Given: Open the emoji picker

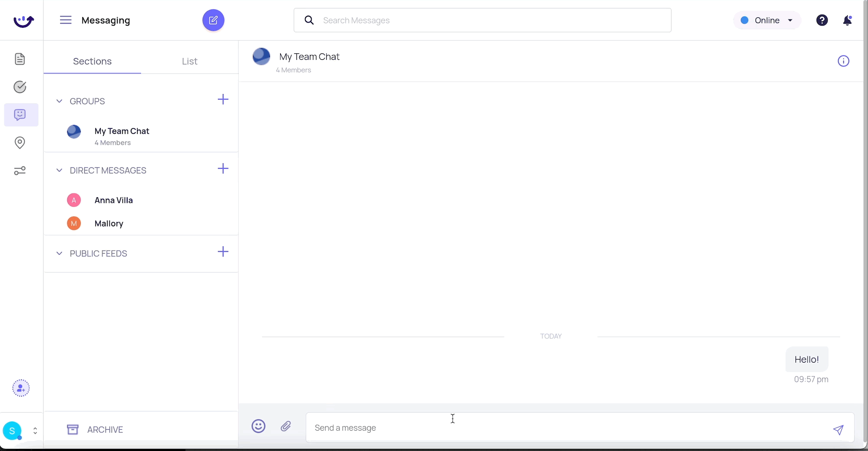Looking at the screenshot, I should click(x=259, y=426).
